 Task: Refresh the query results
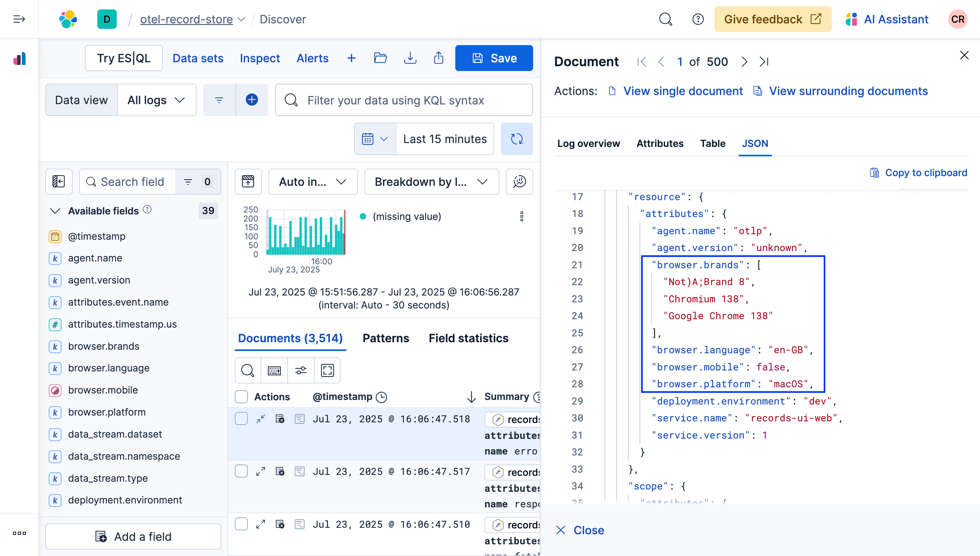point(517,139)
